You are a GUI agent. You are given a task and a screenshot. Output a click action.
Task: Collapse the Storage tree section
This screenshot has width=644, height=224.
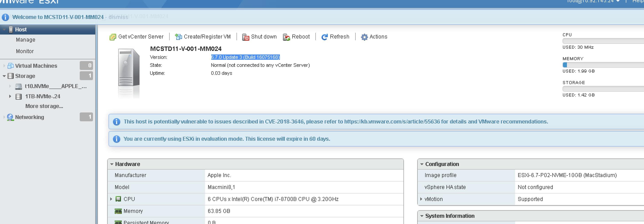click(4, 76)
